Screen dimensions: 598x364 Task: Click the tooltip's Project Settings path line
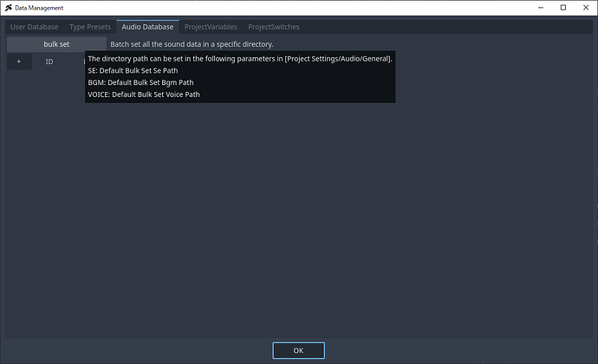point(240,59)
